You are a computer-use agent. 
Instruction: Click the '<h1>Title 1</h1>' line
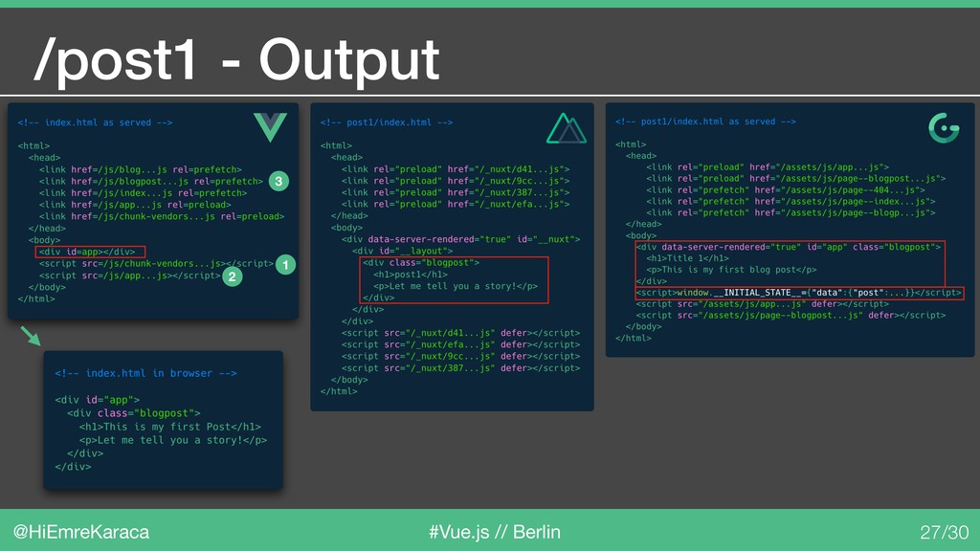(x=687, y=258)
